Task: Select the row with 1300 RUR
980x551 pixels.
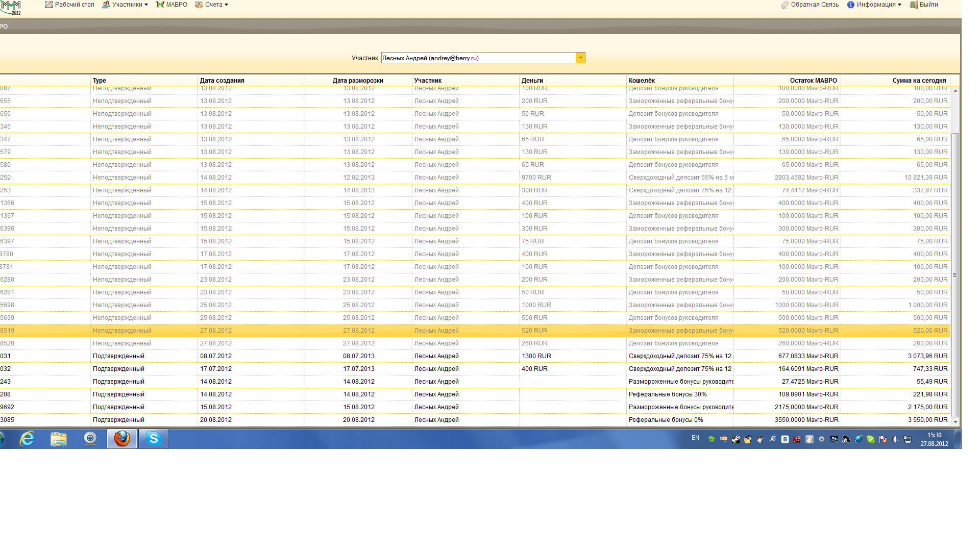Action: 475,356
